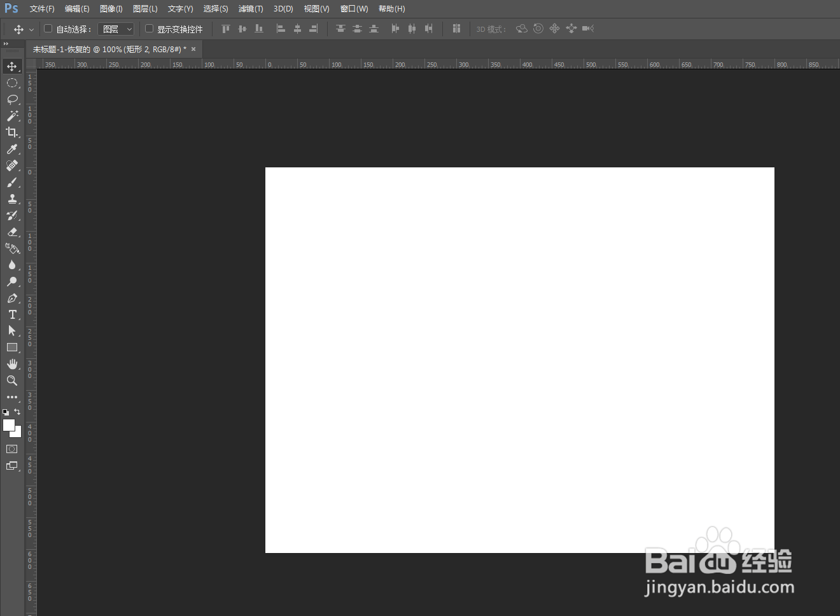Select the Horizontal Type tool
The image size is (840, 616).
(12, 314)
